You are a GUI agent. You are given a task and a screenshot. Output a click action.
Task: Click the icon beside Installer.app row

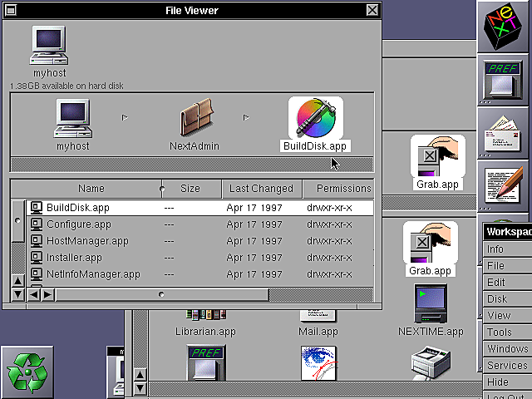(x=37, y=258)
